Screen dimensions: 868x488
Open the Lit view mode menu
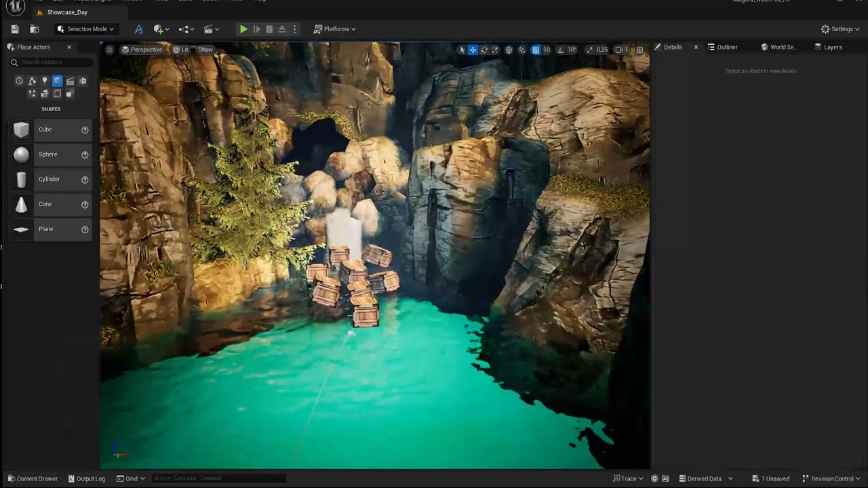click(x=180, y=49)
